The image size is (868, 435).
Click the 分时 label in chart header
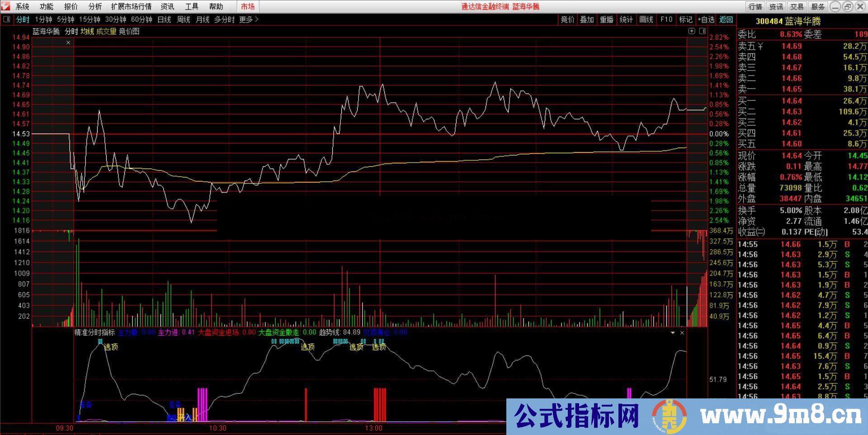point(71,31)
